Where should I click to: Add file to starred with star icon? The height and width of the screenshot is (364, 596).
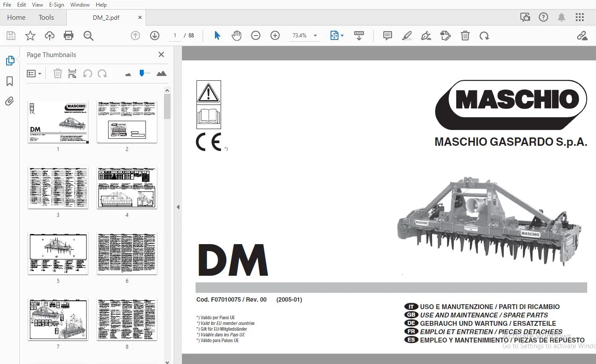pyautogui.click(x=30, y=36)
